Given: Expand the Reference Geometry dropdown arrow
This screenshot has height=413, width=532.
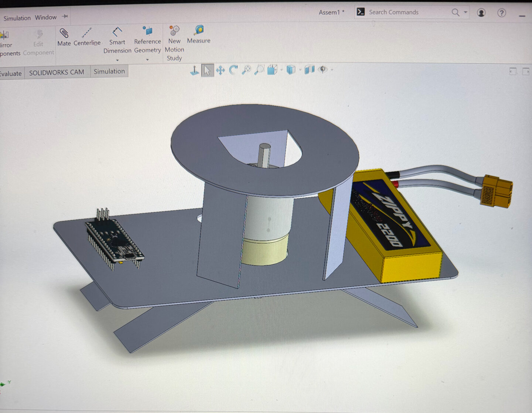Looking at the screenshot, I should tap(147, 60).
